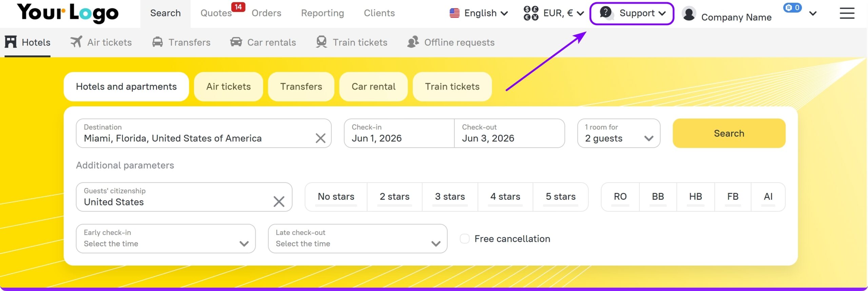Toggle the 4 stars filter
This screenshot has width=868, height=291.
pos(505,197)
